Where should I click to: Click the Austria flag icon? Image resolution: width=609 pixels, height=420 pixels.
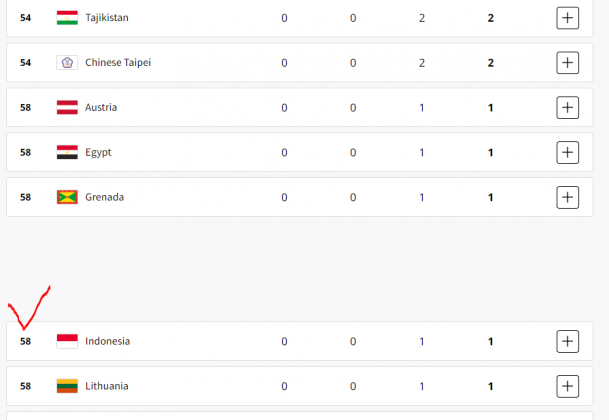(68, 107)
